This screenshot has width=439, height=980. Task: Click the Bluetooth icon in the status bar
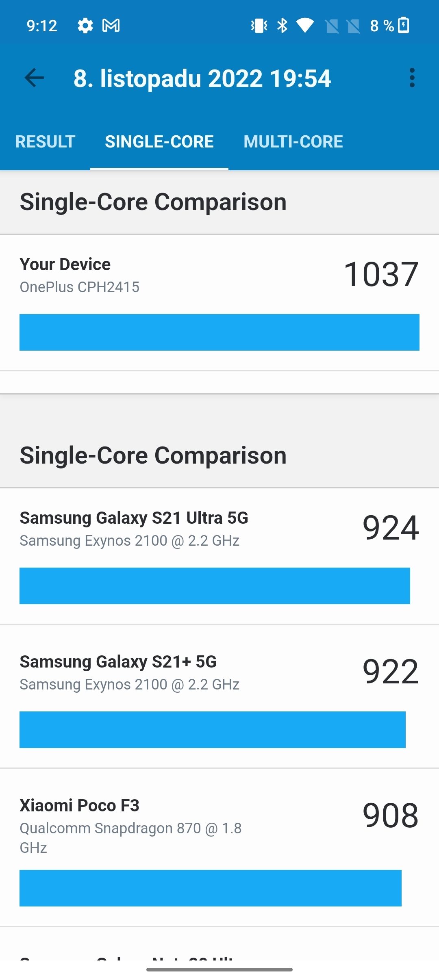(x=282, y=25)
